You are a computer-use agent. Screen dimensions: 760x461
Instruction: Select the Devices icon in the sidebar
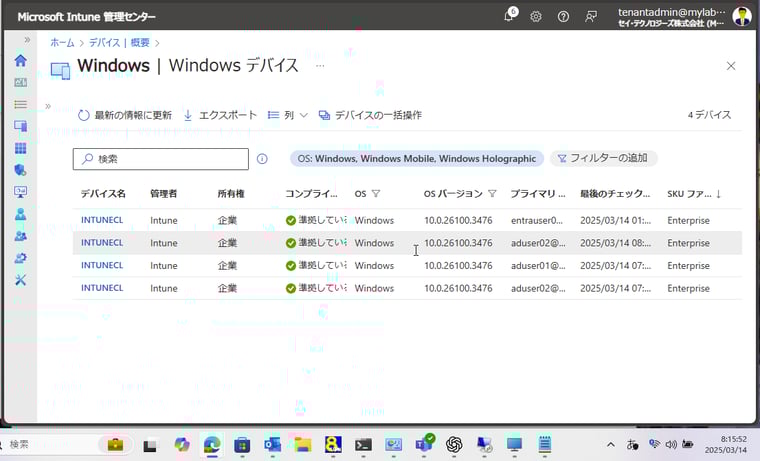tap(20, 126)
